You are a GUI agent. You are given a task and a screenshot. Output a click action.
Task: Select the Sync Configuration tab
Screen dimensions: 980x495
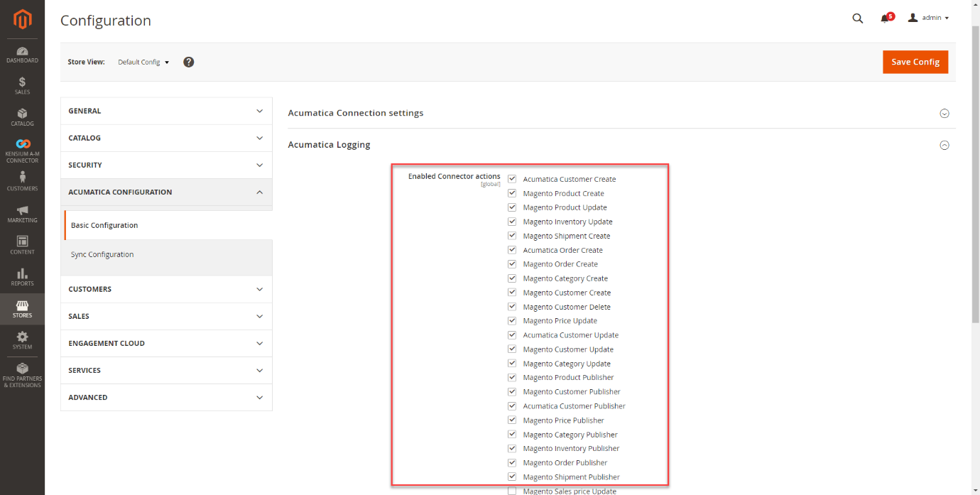pos(168,254)
